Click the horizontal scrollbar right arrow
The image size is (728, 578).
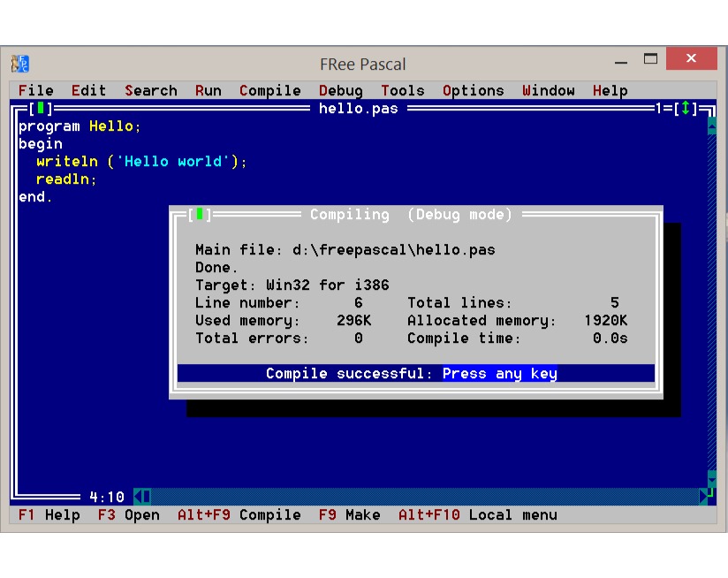(703, 497)
